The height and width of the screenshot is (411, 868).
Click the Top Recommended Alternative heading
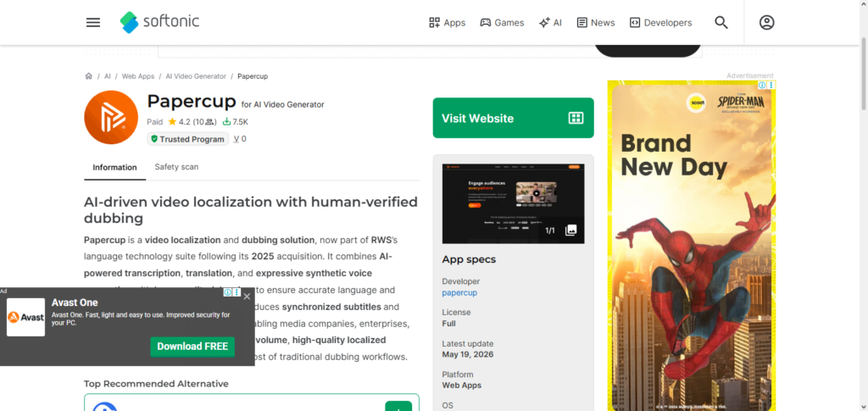click(156, 384)
